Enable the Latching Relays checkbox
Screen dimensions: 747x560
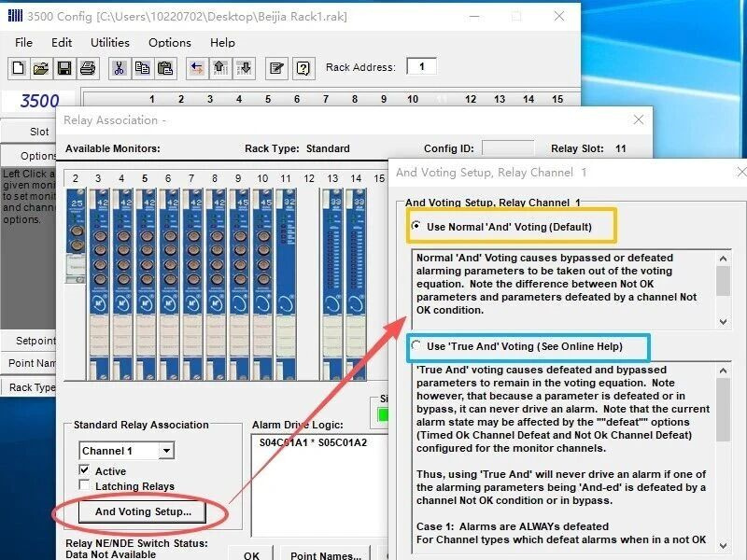click(85, 486)
